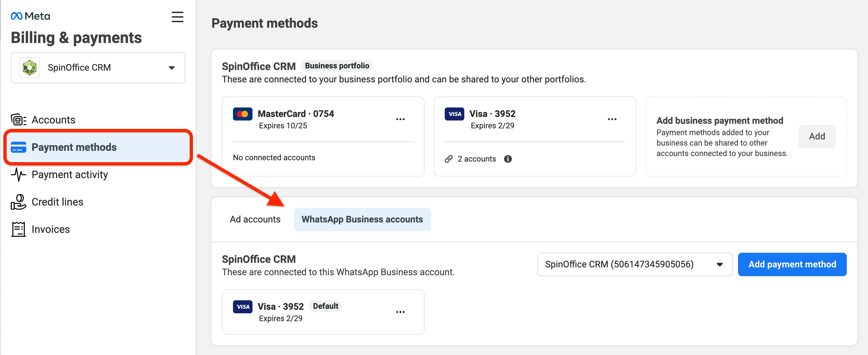Viewport: 868px width, 355px height.
Task: Switch to the Ad accounts tab
Action: [255, 219]
